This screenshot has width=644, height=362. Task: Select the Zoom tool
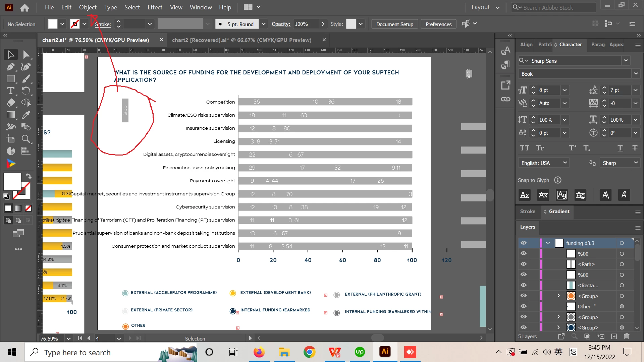[26, 139]
